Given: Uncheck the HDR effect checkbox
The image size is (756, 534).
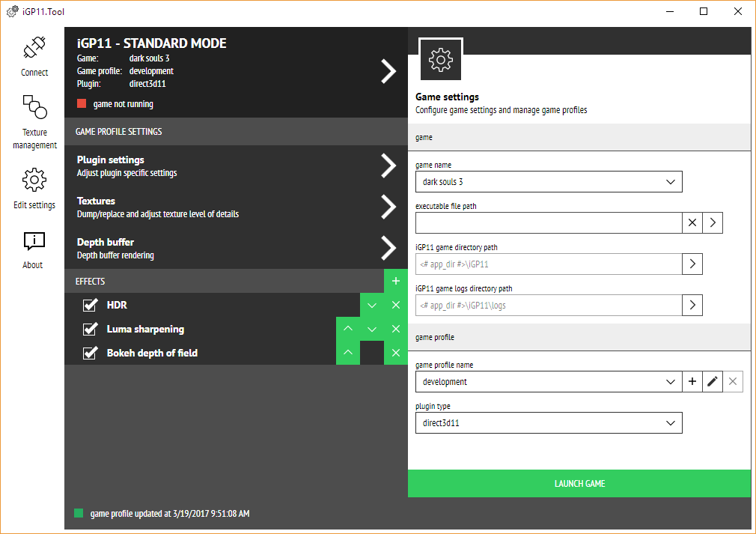Looking at the screenshot, I should tap(91, 306).
